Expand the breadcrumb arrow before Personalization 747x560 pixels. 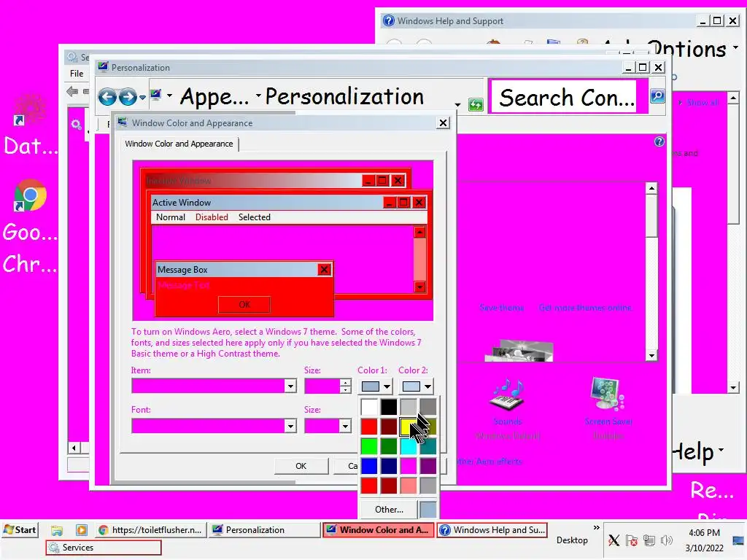(259, 96)
